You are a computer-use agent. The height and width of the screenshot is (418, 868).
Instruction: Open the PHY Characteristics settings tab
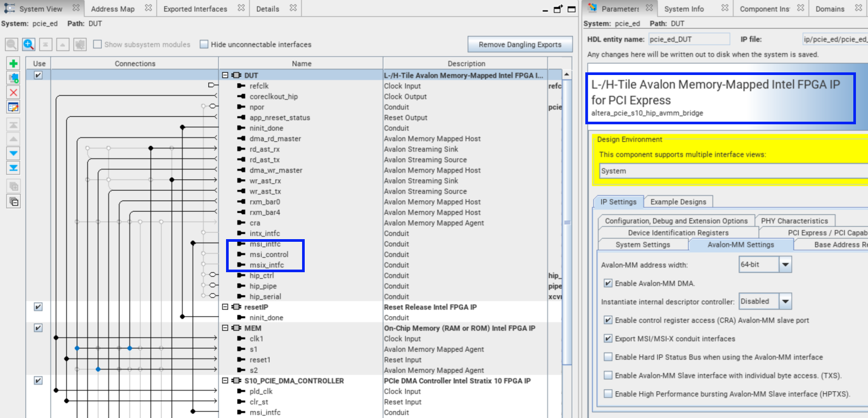[x=795, y=221]
